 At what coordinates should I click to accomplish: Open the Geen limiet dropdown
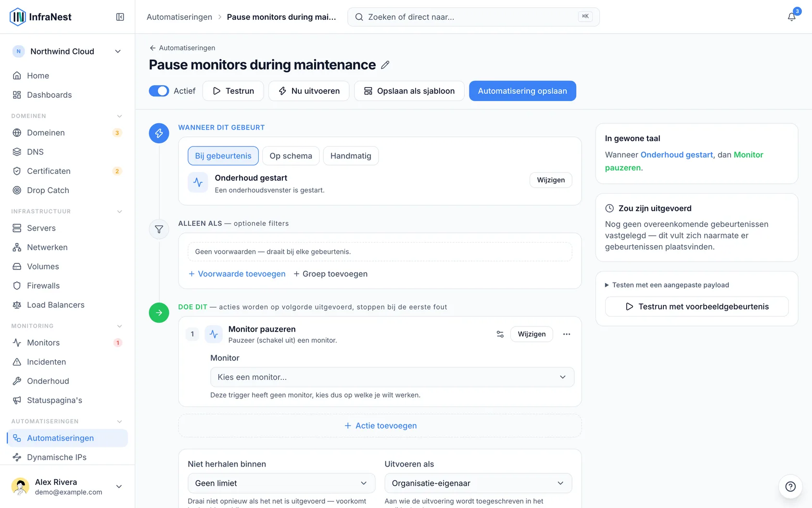[281, 483]
